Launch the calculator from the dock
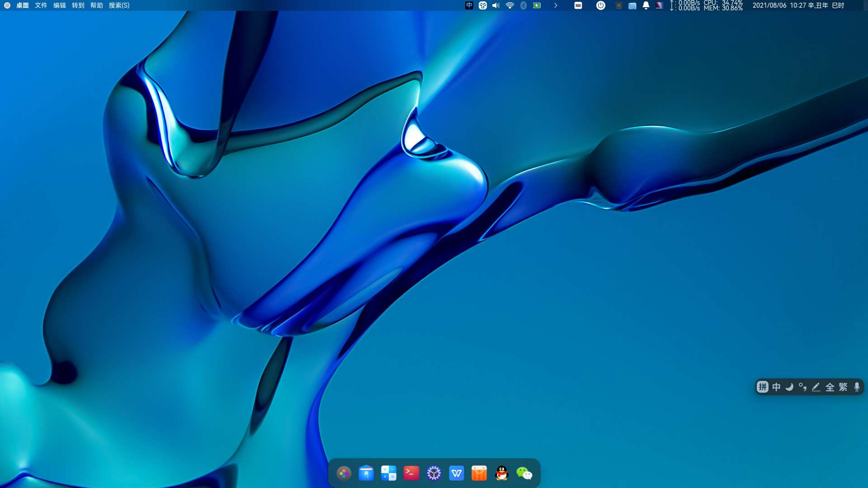This screenshot has width=868, height=488. [x=389, y=473]
